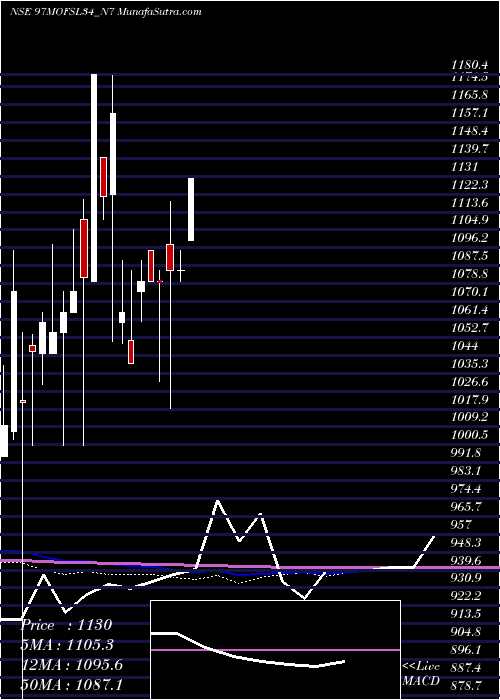Image resolution: width=500 pixels, height=700 pixels.
Task: Click the 1113.6 price axis label
Action: 469,202
